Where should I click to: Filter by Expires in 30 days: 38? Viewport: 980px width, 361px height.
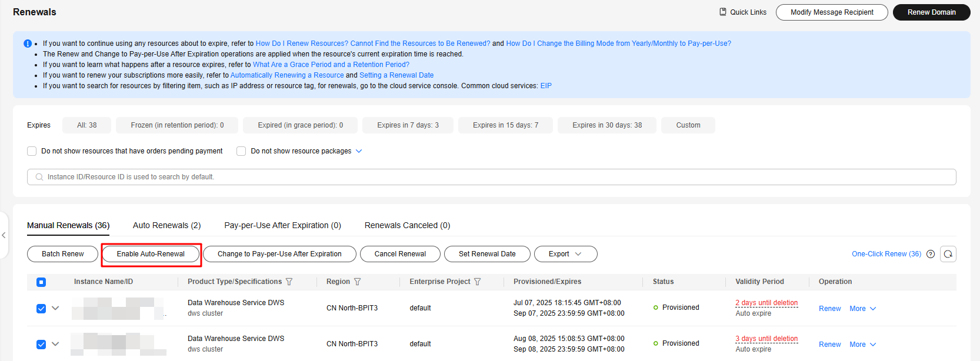click(x=607, y=125)
